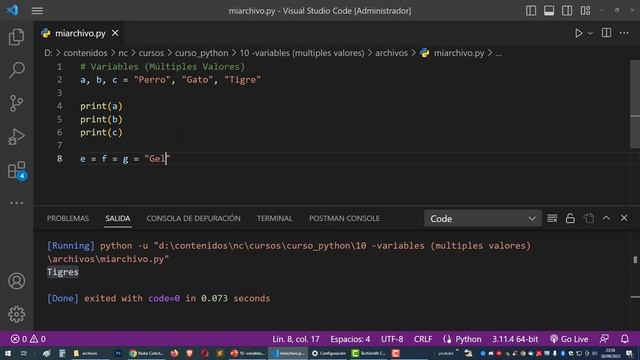Click the archivos breadcrumb
640x360 pixels.
pos(391,53)
